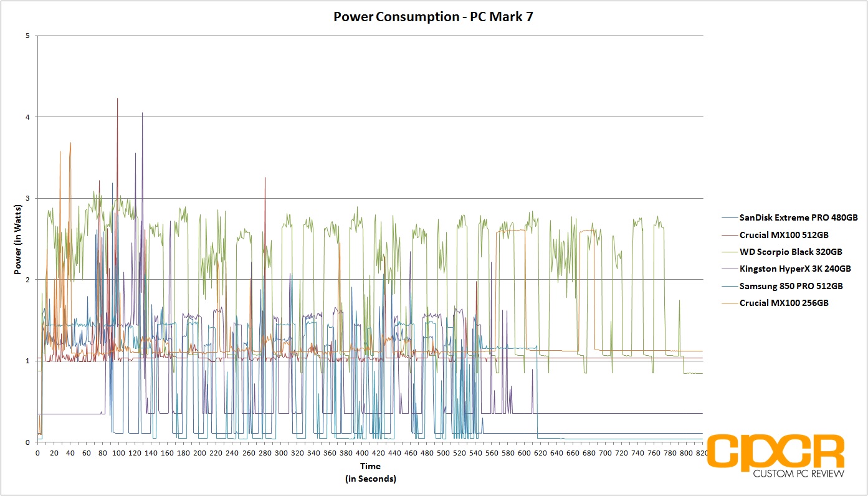This screenshot has width=868, height=496.
Task: Click the y-axis value 5
Action: (x=28, y=36)
